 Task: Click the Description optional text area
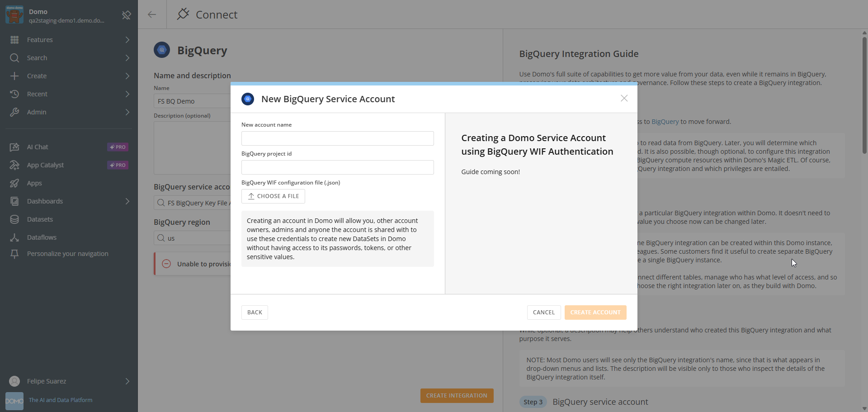(x=193, y=148)
